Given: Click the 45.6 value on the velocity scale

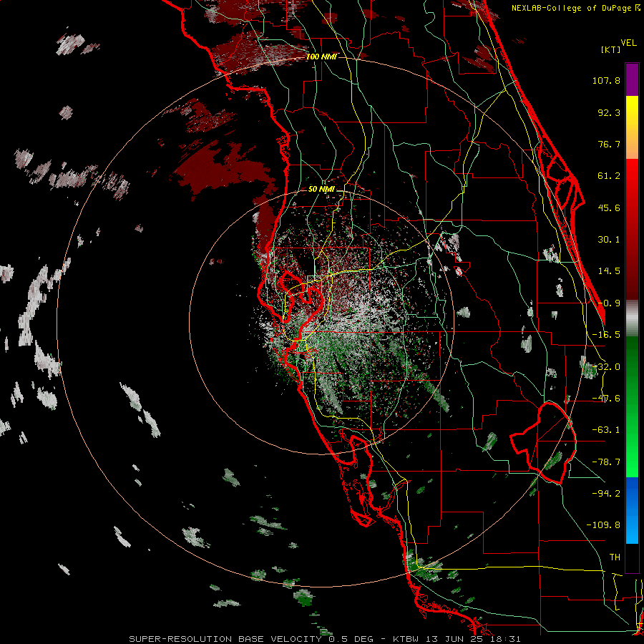Looking at the screenshot, I should click(x=609, y=208).
